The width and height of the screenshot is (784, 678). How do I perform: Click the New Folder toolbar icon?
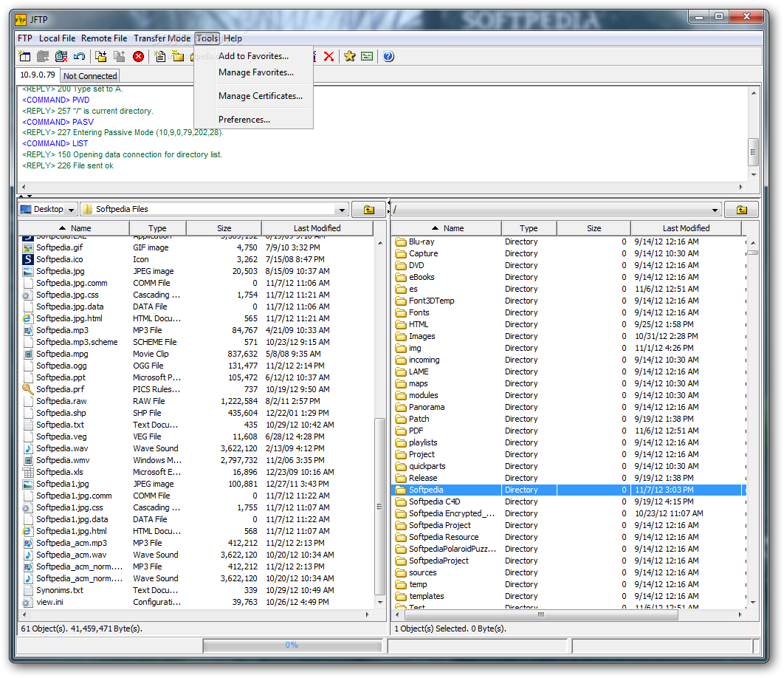pos(177,56)
